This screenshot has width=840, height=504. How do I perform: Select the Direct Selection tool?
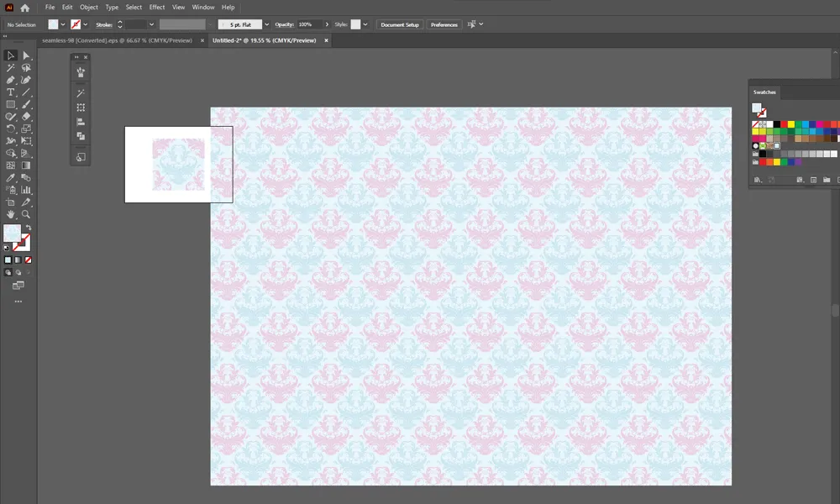click(x=26, y=55)
